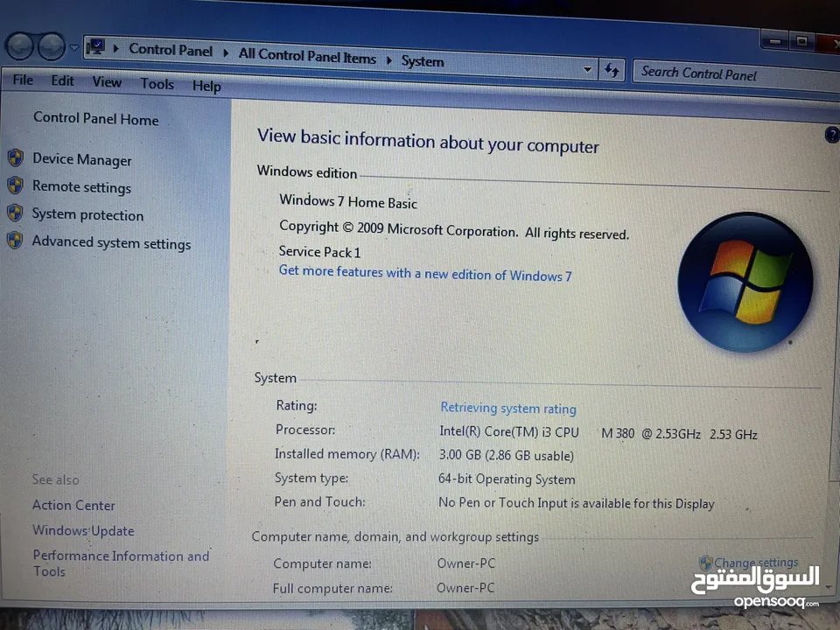Open the File menu
This screenshot has width=840, height=630.
tap(23, 80)
